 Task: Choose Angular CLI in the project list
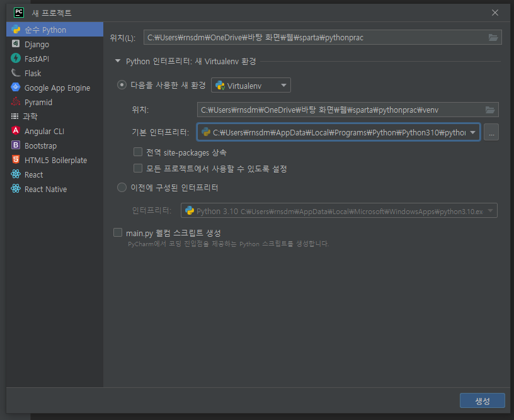tap(55, 131)
